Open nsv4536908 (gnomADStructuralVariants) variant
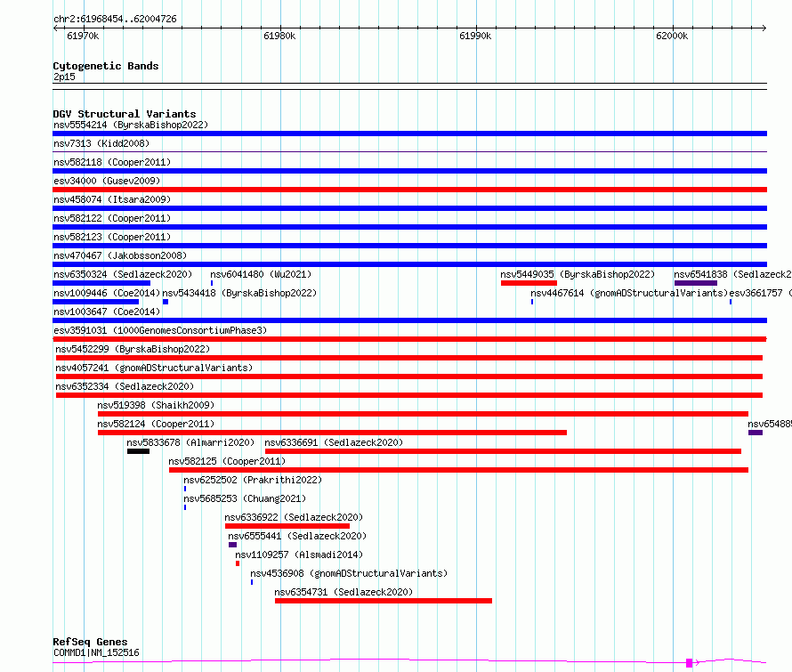792x672 pixels. [x=349, y=573]
